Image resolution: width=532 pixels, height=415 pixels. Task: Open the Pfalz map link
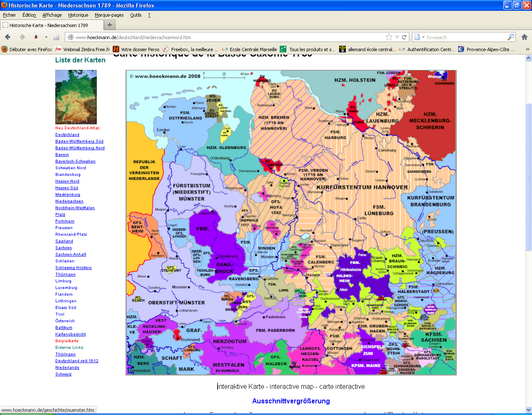pos(60,215)
